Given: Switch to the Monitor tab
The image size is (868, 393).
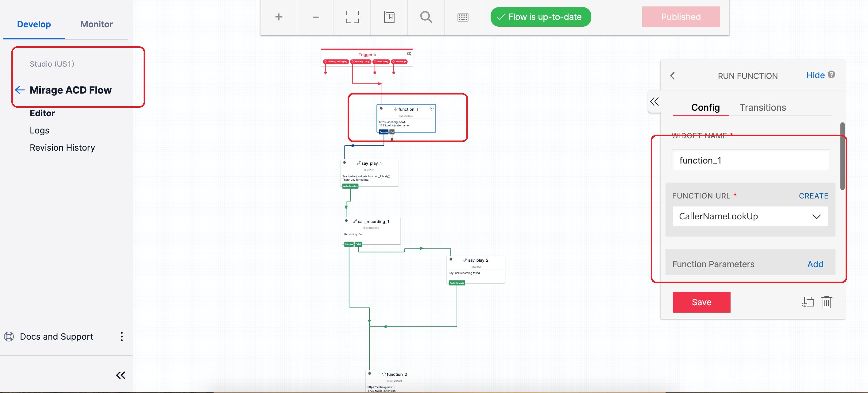Looking at the screenshot, I should coord(96,24).
